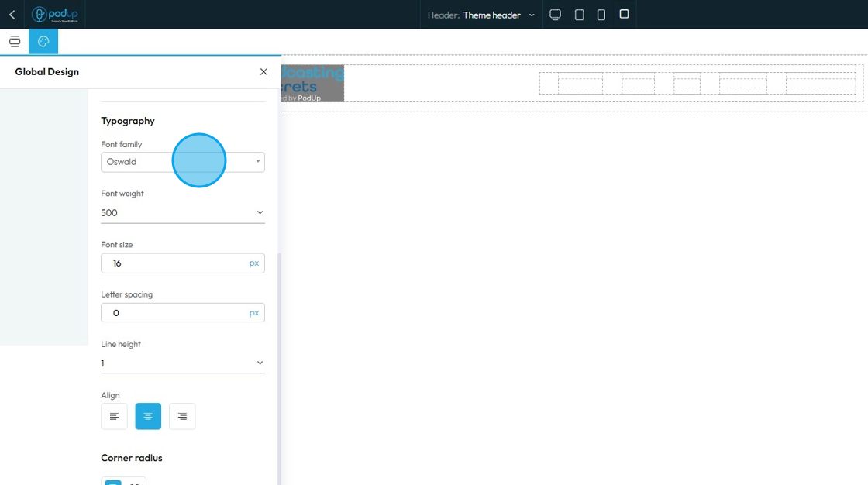Click the Align label
Screen dimensions: 868x485
110,395
